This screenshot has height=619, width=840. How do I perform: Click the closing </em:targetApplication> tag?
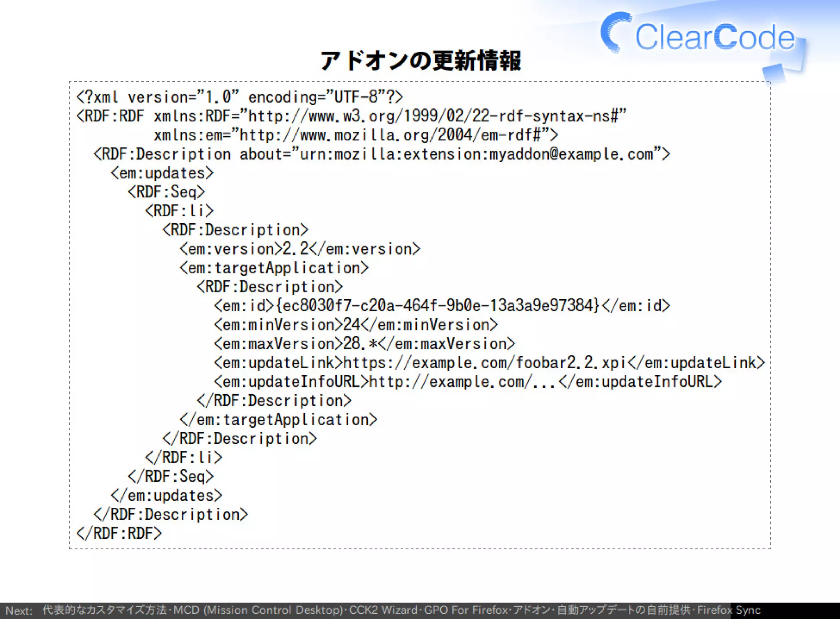[x=278, y=420]
